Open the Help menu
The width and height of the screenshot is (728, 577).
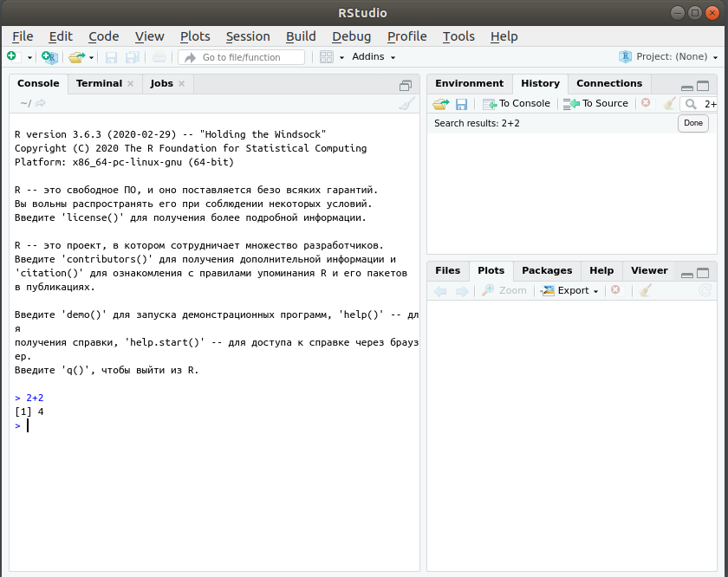[504, 36]
